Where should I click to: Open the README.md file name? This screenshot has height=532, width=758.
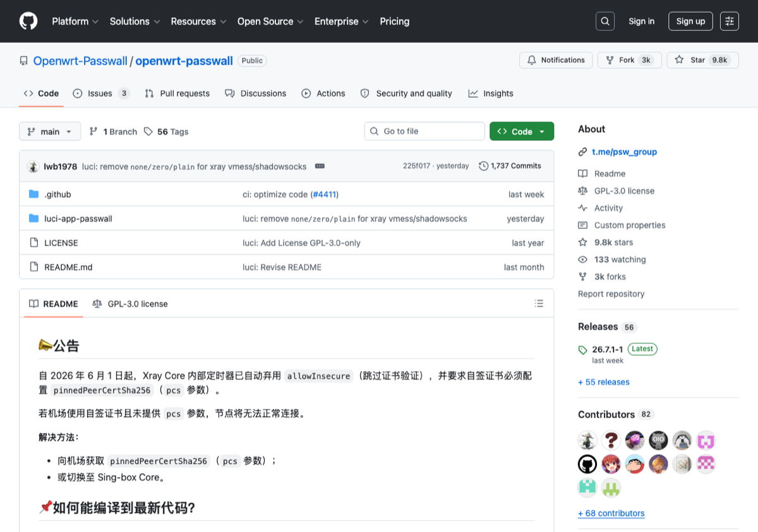point(68,267)
